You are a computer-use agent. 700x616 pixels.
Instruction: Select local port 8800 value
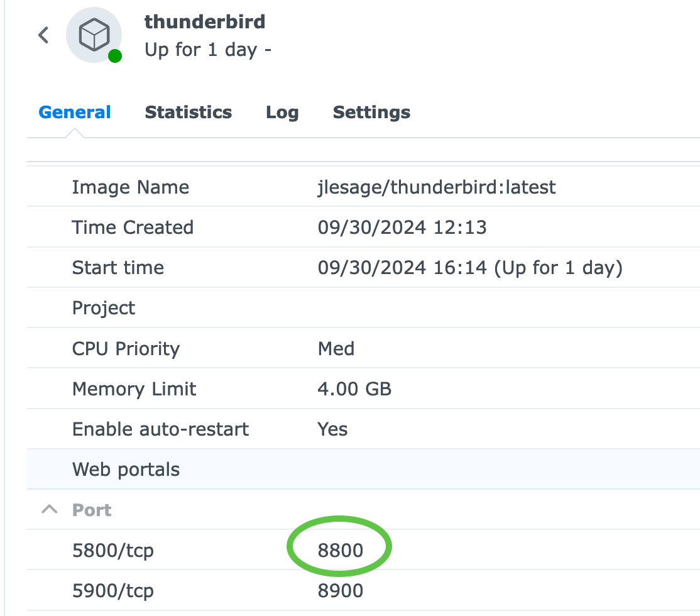click(x=341, y=551)
